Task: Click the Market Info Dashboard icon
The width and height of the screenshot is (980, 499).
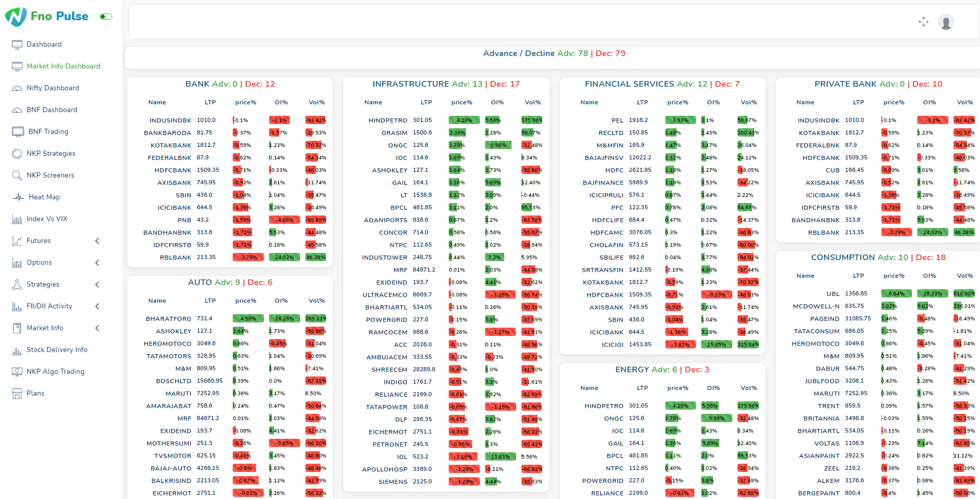Action: click(x=17, y=66)
